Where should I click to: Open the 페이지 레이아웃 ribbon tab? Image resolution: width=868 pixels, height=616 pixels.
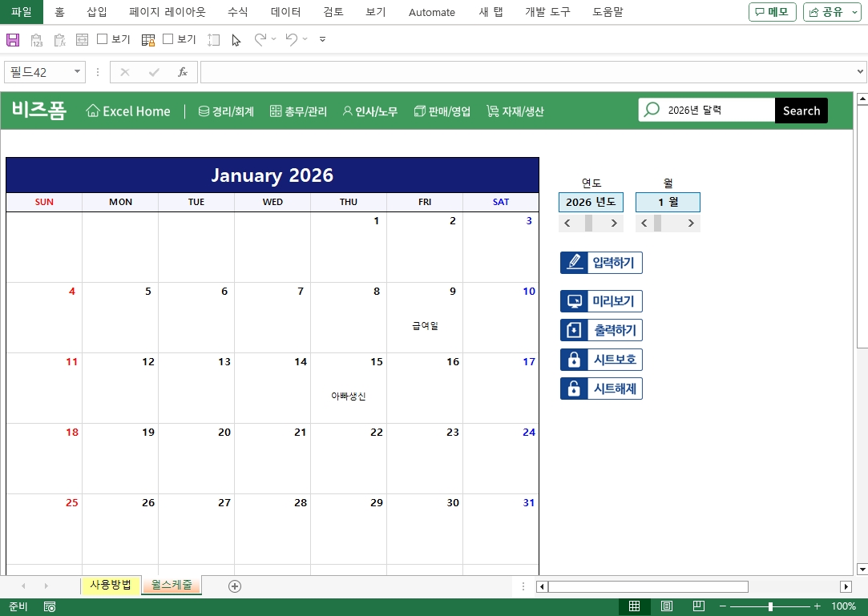(168, 12)
